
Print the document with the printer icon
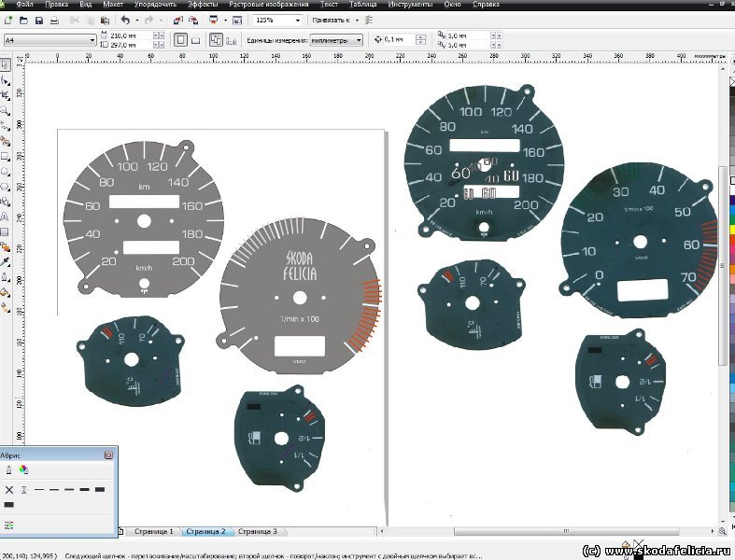(54, 21)
